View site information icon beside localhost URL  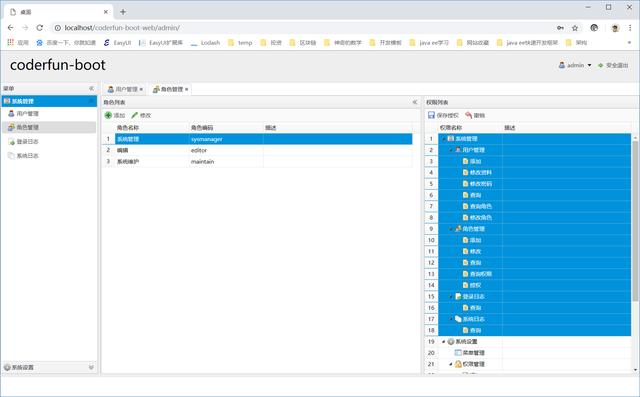[58, 28]
